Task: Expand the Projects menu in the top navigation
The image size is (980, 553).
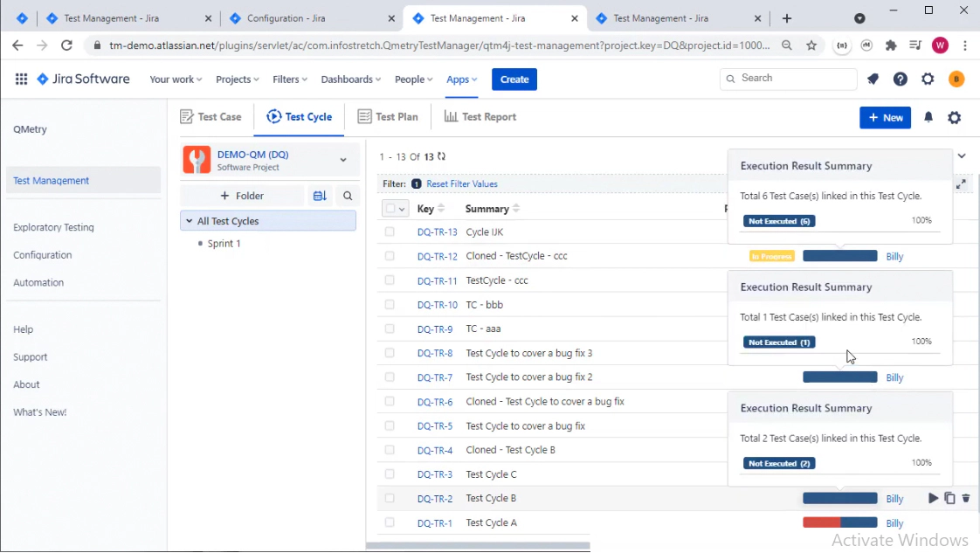Action: 238,79
